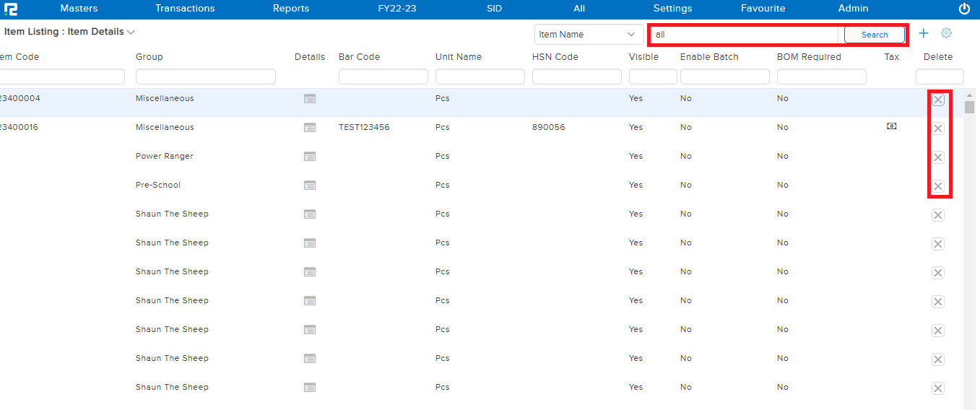
Task: Open the FY22-23 financial year selector
Action: [396, 9]
